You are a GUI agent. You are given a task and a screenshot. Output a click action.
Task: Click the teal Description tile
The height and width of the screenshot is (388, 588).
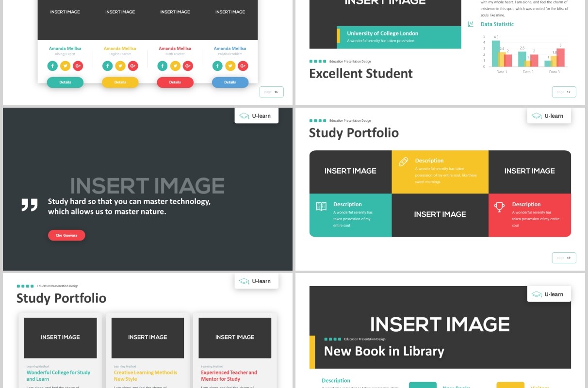[x=350, y=215]
